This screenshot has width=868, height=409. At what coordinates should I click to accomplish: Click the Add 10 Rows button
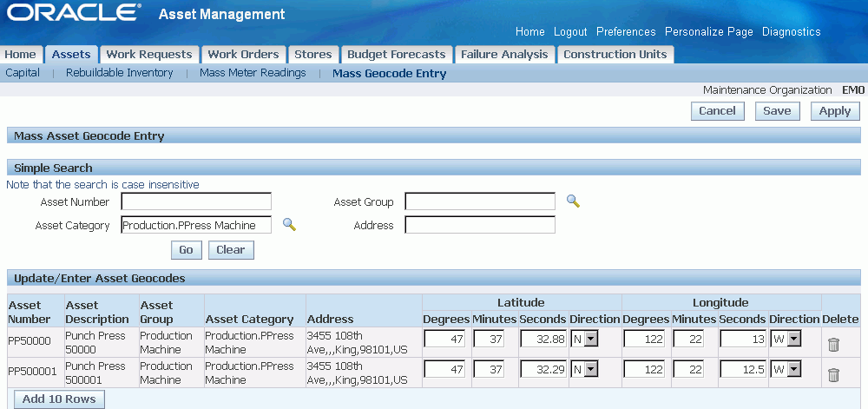tap(59, 399)
